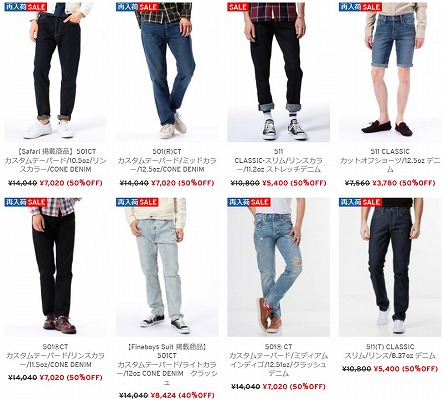Click the ¥3,780 (50%OFF) shorts price
The image size is (443, 400).
tap(404, 183)
